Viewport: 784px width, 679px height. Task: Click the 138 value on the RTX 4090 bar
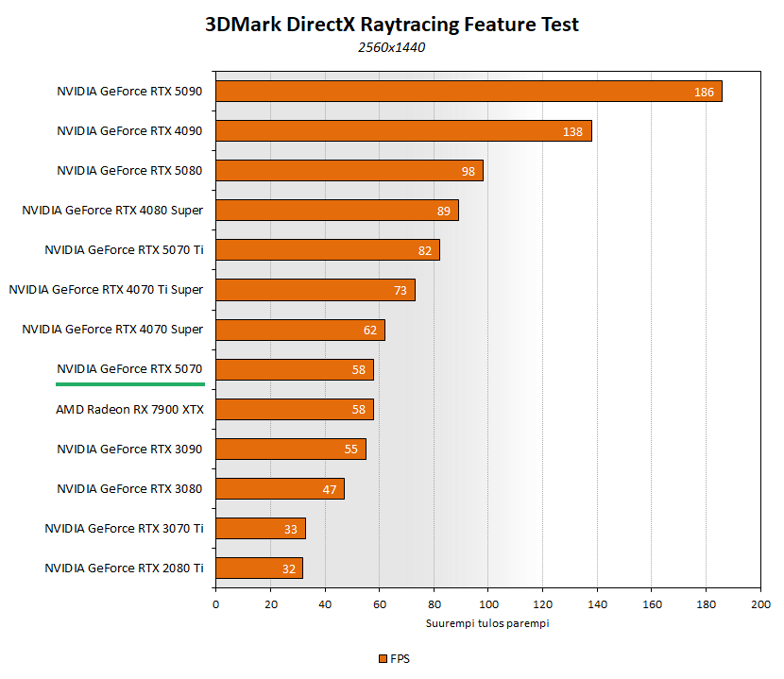coord(573,131)
